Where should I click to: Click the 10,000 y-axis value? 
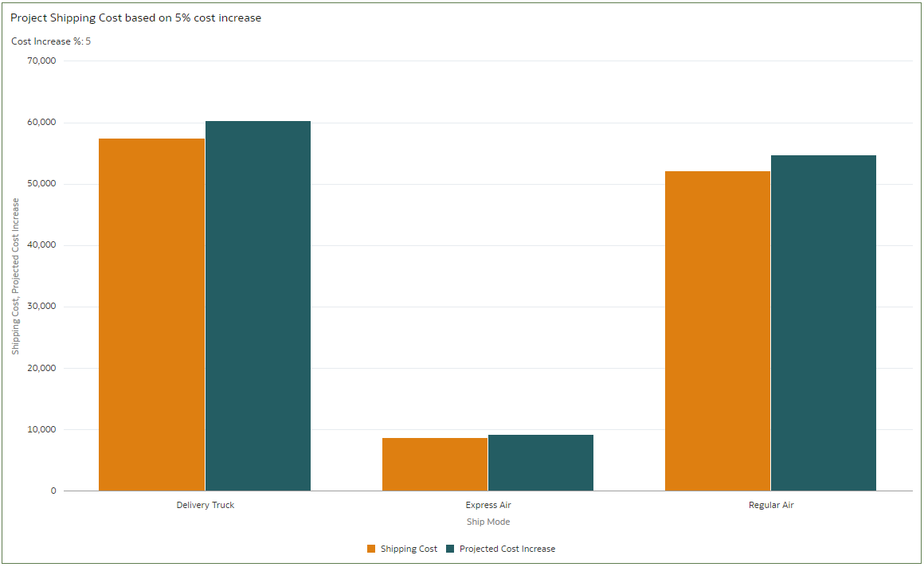(x=41, y=430)
